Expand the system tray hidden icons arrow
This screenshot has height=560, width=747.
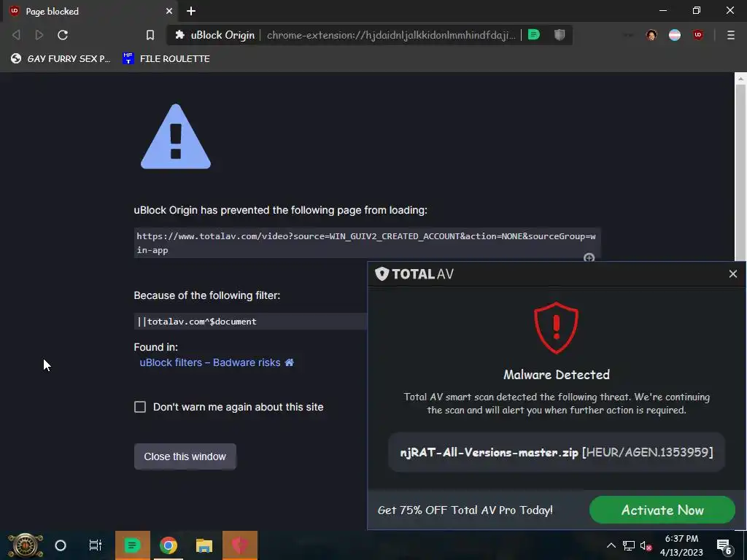[x=611, y=545]
